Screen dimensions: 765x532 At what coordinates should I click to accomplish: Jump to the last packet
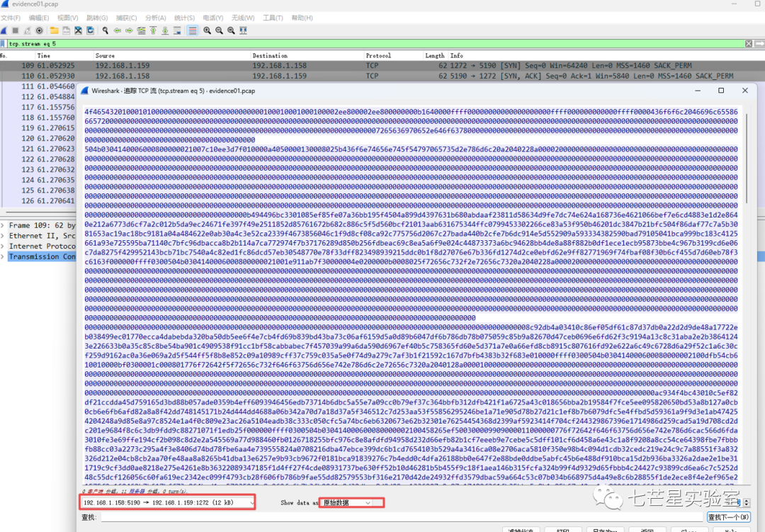(165, 30)
